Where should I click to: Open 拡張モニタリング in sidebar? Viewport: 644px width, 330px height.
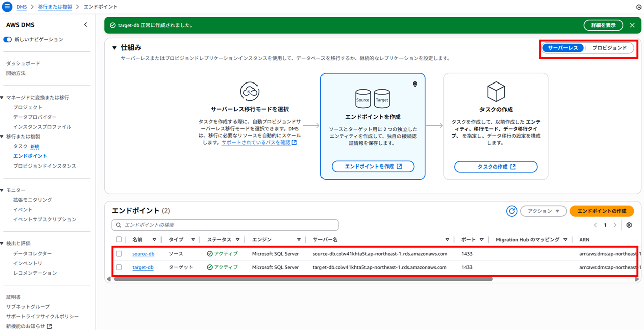[x=33, y=200]
